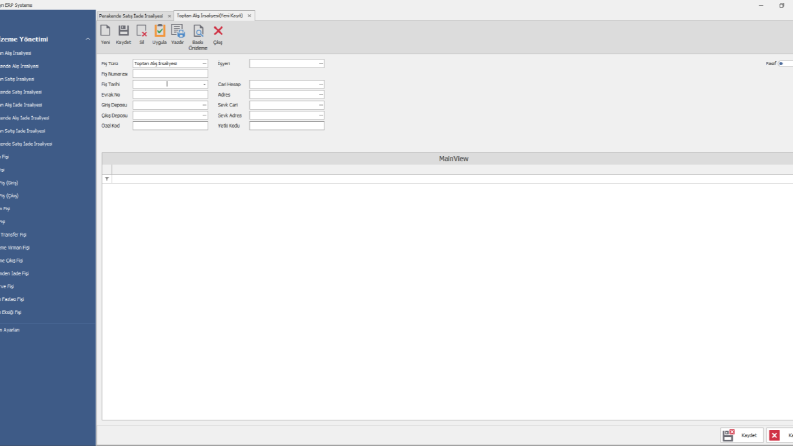Image resolution: width=793 pixels, height=446 pixels.
Task: Open the Cari Hesap dropdown
Action: pos(321,84)
